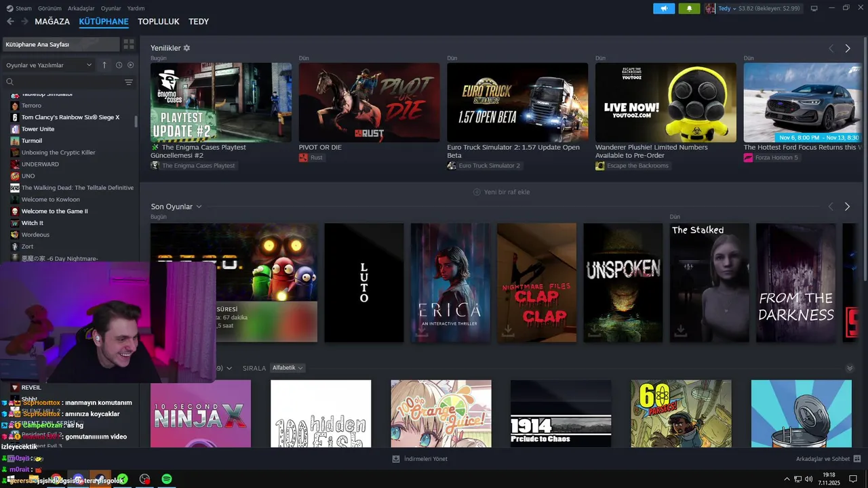Go back with the left arrow

coord(10,22)
